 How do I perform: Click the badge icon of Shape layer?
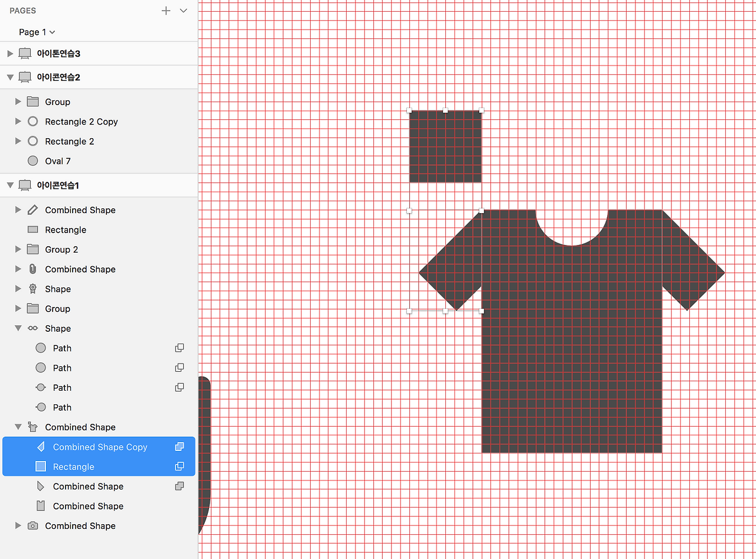[33, 289]
